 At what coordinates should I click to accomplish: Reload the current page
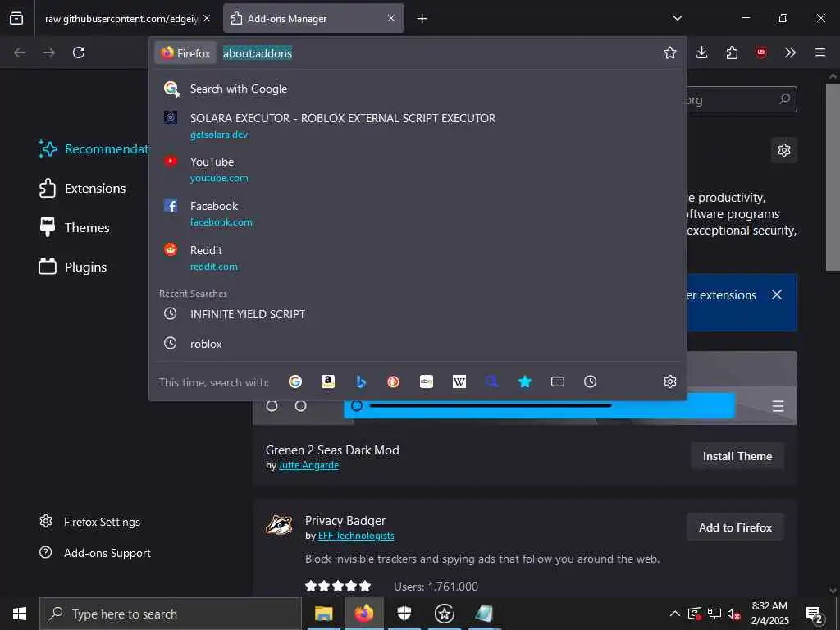79,52
